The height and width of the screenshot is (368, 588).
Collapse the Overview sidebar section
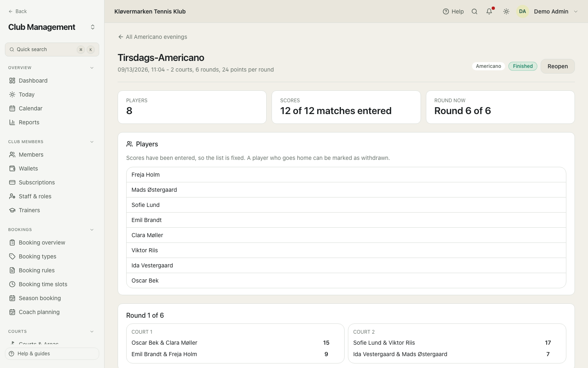click(92, 68)
